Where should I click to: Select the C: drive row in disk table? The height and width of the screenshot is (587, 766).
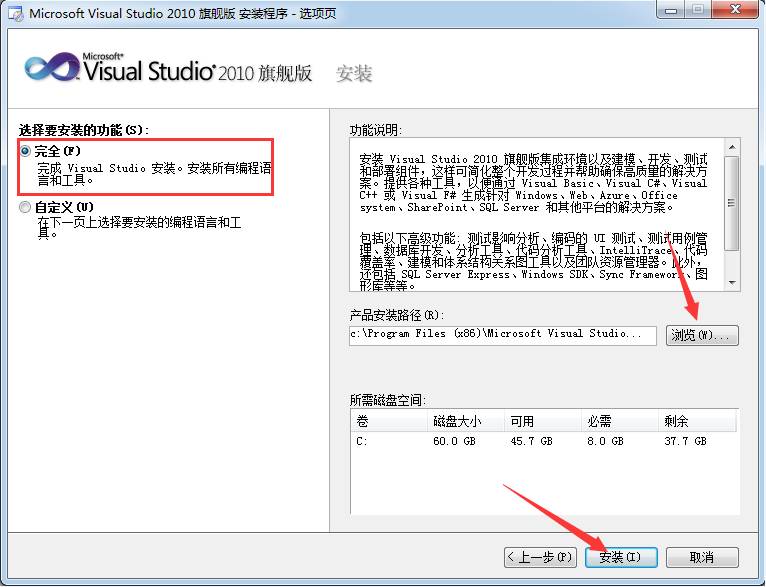(x=544, y=441)
